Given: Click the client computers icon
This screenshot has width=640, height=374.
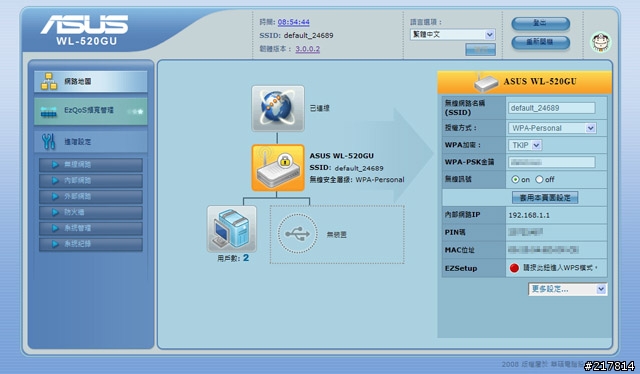Looking at the screenshot, I should pos(232,229).
